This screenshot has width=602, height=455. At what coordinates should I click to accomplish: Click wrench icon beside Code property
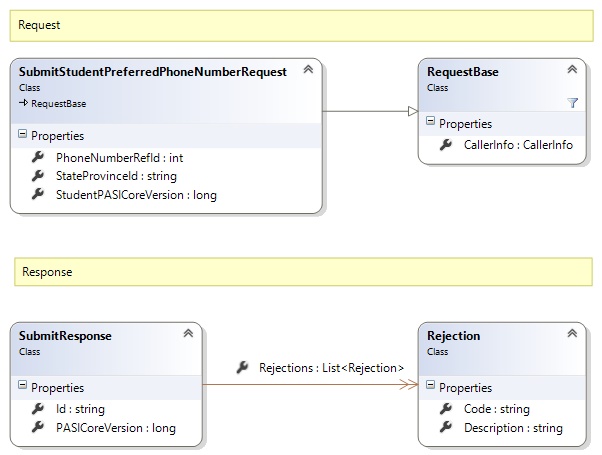446,409
